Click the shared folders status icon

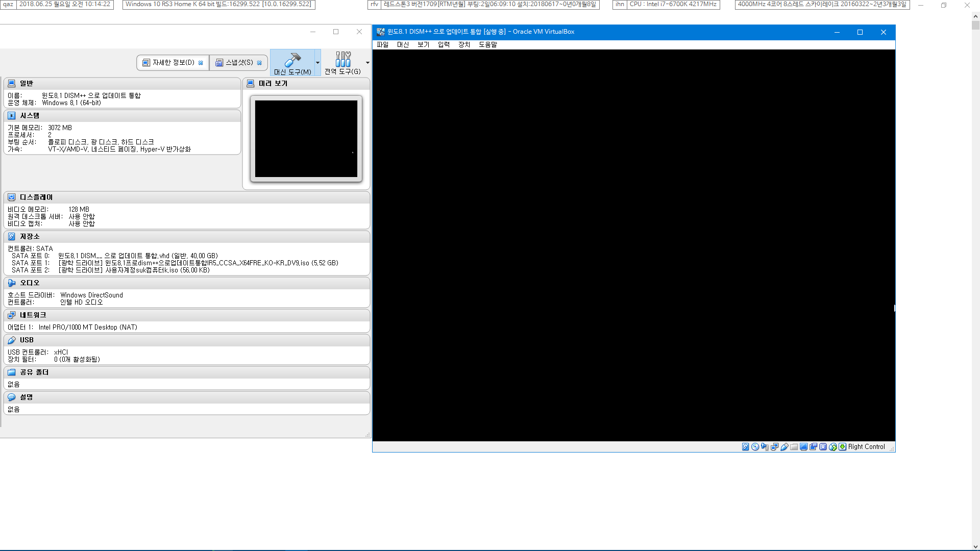coord(794,447)
